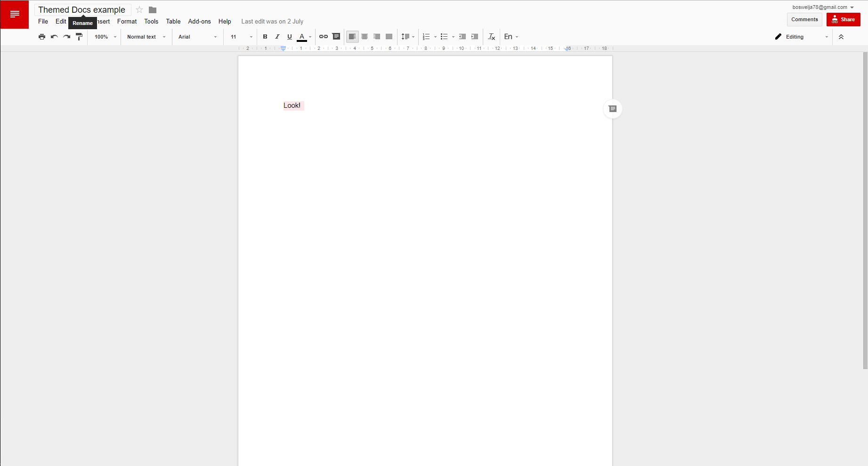Open the boswelja78@gmail.com account menu
This screenshot has height=466, width=868.
tap(823, 7)
